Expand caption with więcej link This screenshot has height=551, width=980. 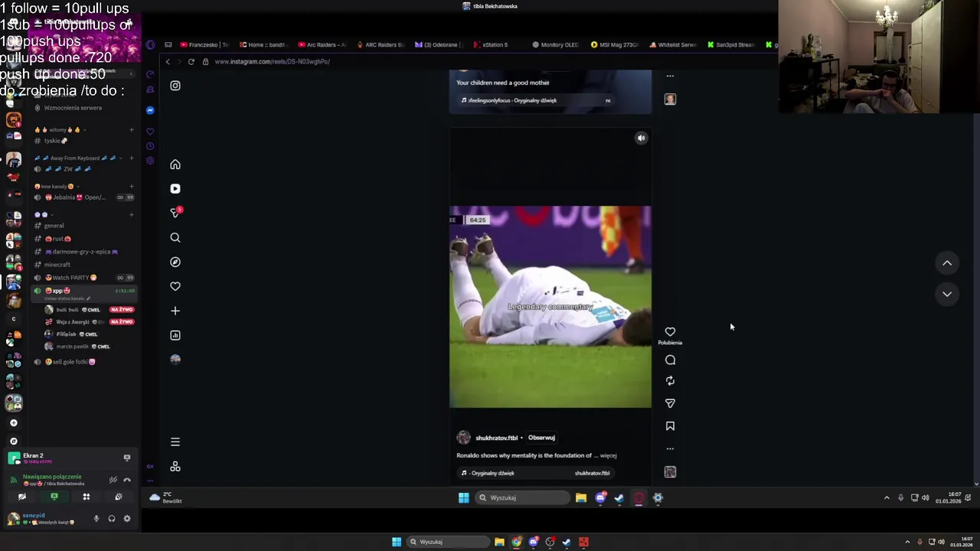click(608, 455)
